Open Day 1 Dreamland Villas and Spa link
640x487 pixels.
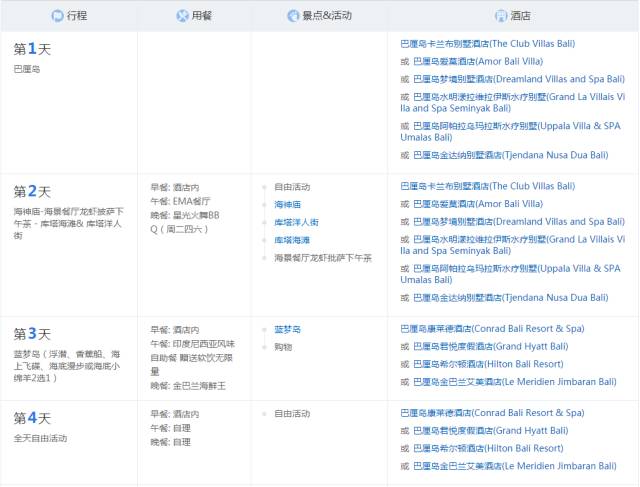click(x=519, y=79)
